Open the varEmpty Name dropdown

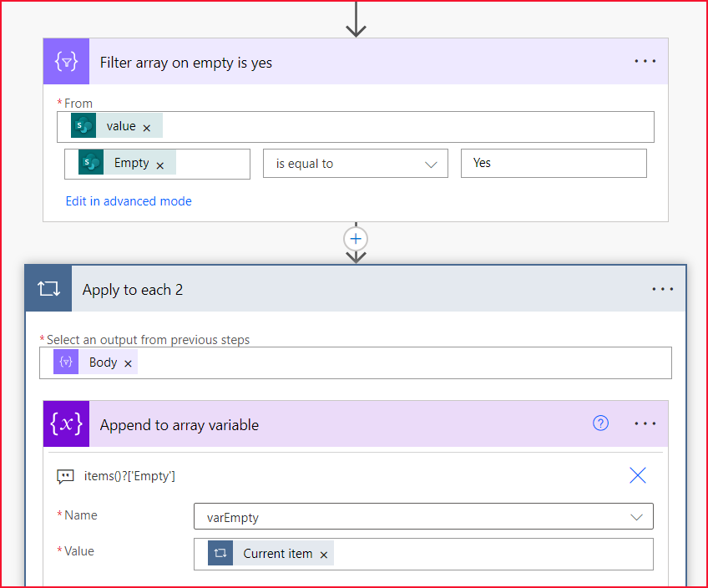[x=423, y=516]
